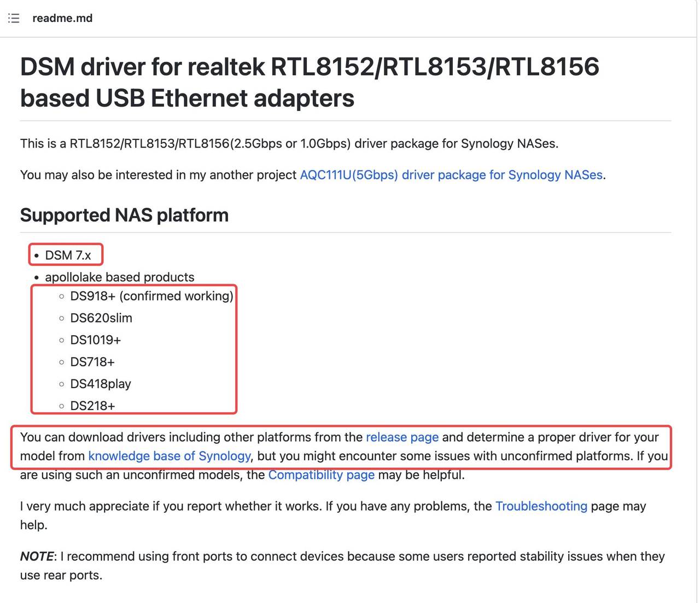Image resolution: width=700 pixels, height=603 pixels.
Task: Visit knowledge base of Synology link
Action: (169, 455)
